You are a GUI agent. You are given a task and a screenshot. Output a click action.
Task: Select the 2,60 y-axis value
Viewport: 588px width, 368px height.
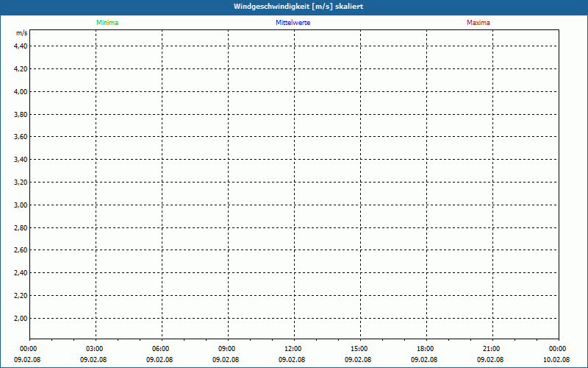coord(21,250)
